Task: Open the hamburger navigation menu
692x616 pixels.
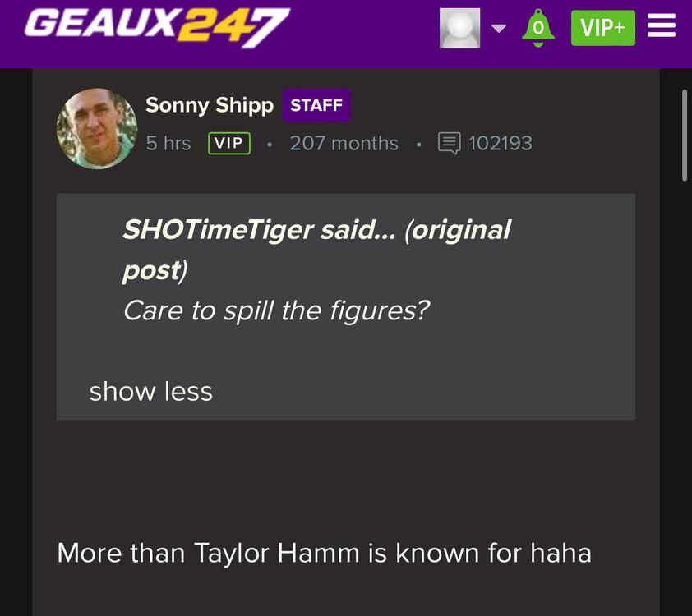Action: click(662, 26)
